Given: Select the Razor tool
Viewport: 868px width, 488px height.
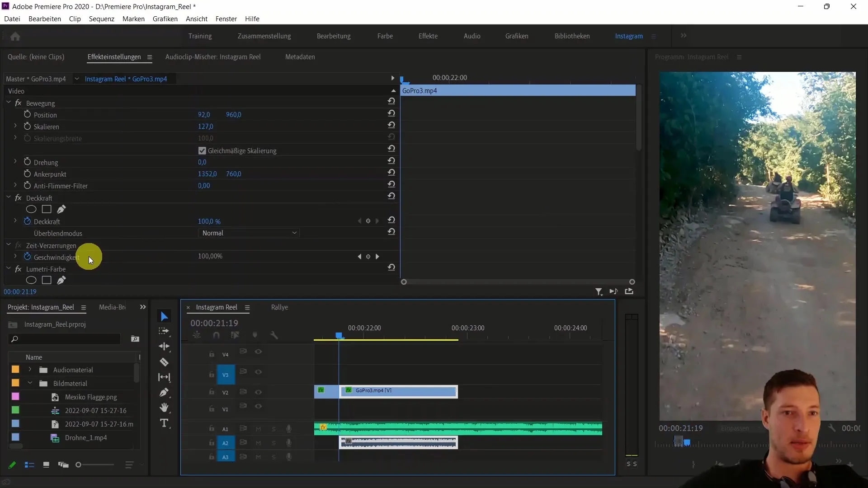Looking at the screenshot, I should coord(164,362).
